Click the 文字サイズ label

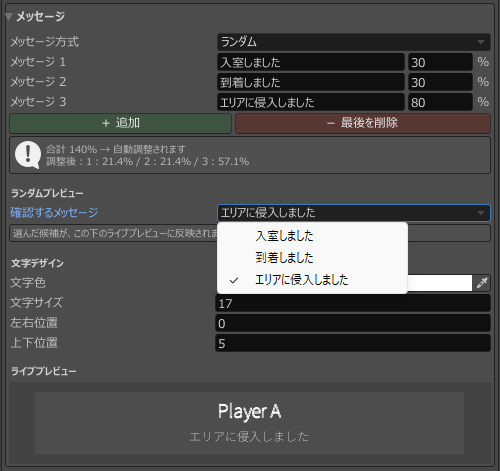tap(36, 303)
